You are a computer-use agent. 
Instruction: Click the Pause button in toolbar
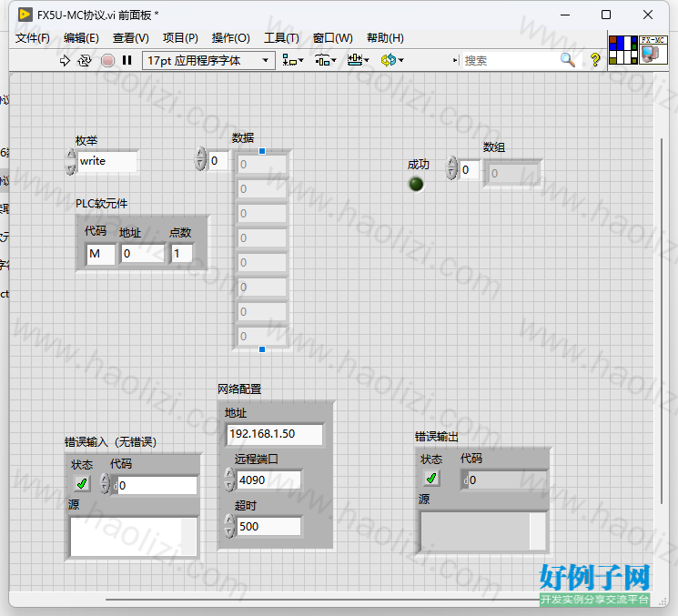pyautogui.click(x=126, y=60)
